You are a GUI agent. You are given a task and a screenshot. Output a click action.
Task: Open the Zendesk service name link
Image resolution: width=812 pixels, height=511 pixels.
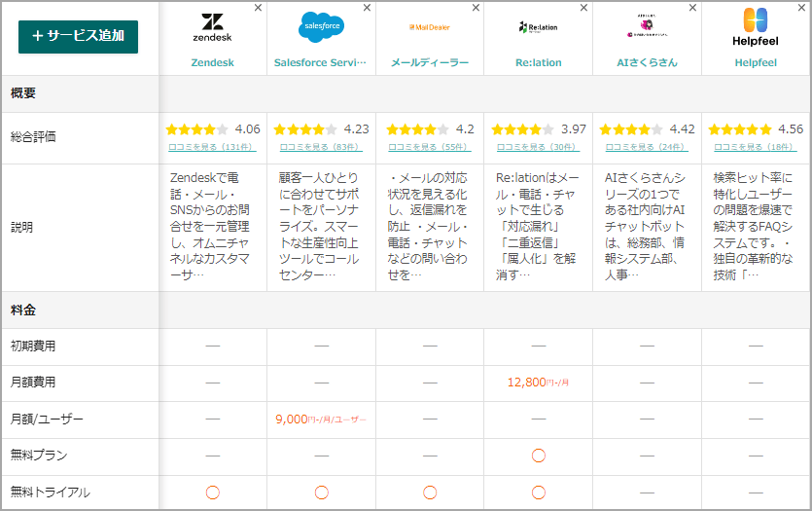pyautogui.click(x=212, y=62)
